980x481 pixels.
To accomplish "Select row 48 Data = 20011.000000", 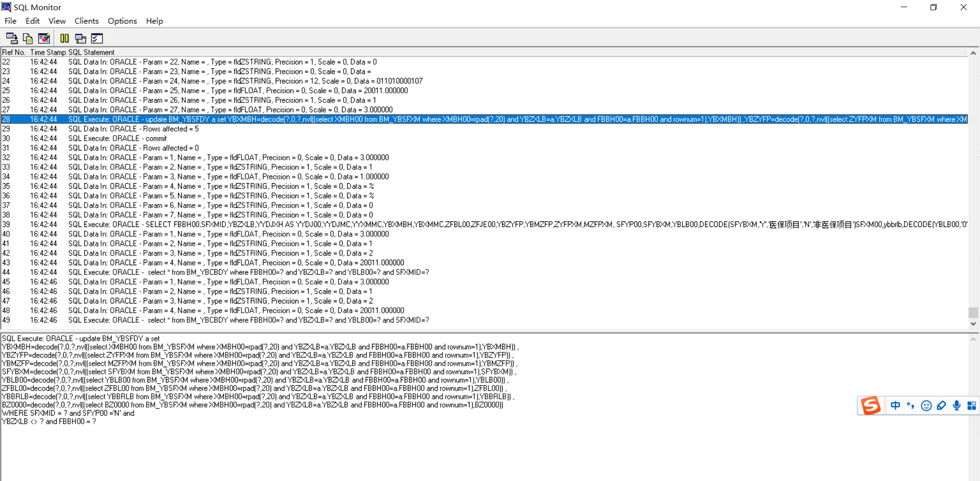I will point(484,311).
